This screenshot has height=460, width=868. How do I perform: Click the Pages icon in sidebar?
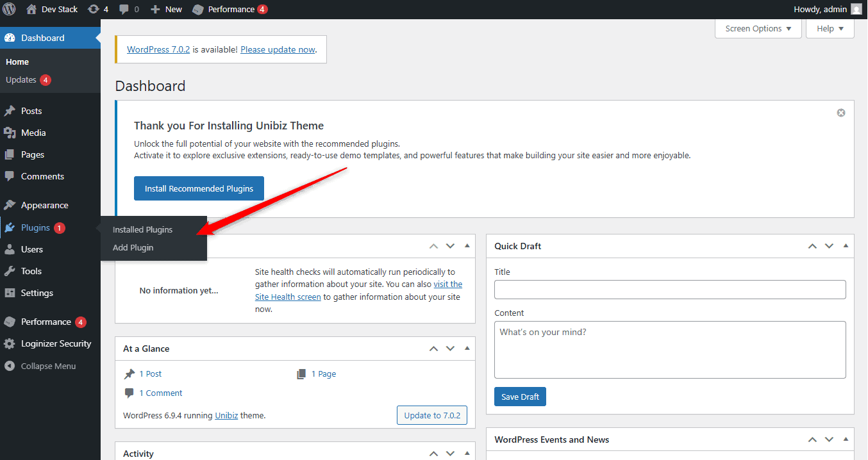pos(10,154)
